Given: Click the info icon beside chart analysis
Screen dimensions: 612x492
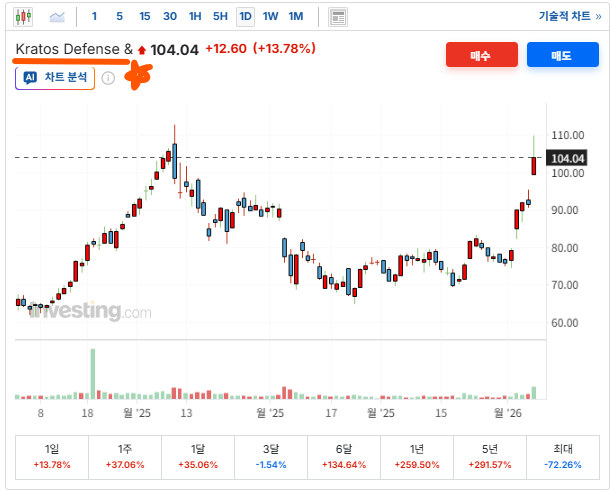Looking at the screenshot, I should click(x=108, y=78).
